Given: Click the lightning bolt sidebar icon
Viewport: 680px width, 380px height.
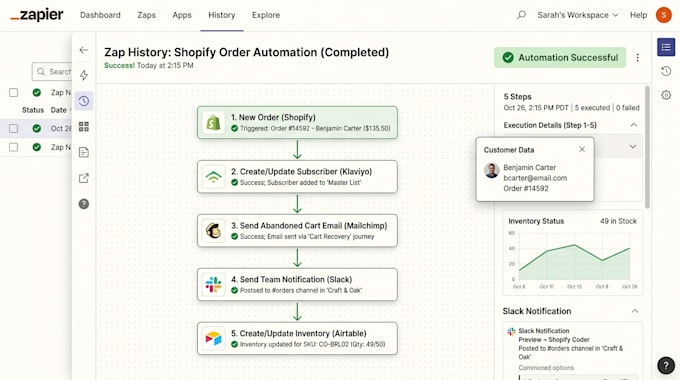Looking at the screenshot, I should [x=84, y=75].
